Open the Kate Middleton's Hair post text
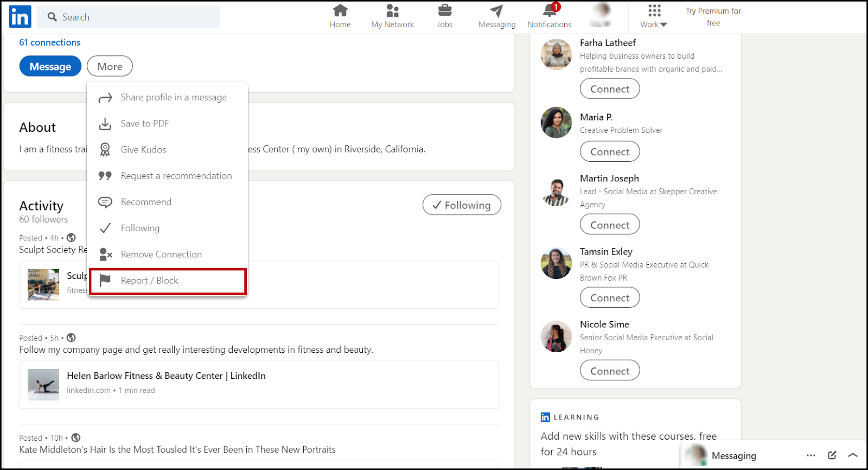 coord(177,449)
